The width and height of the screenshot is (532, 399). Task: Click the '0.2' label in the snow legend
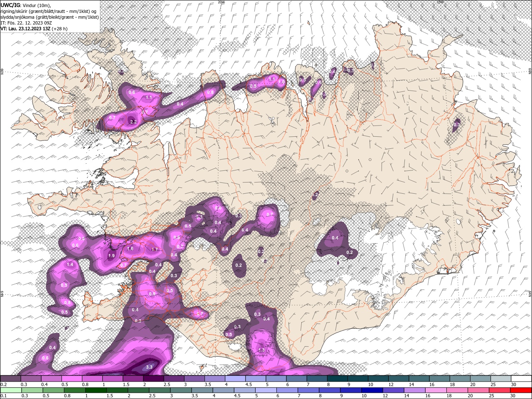coord(3,384)
